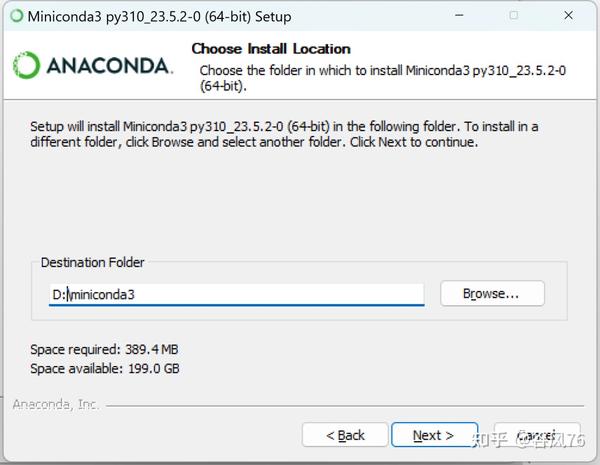Click the Anaconda, Inc. branding text
600x465 pixels.
coord(56,405)
